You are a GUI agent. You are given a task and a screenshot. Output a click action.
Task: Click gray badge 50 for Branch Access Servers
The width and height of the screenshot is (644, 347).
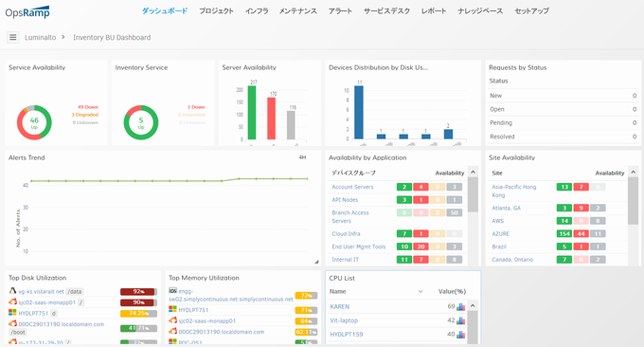coord(455,212)
